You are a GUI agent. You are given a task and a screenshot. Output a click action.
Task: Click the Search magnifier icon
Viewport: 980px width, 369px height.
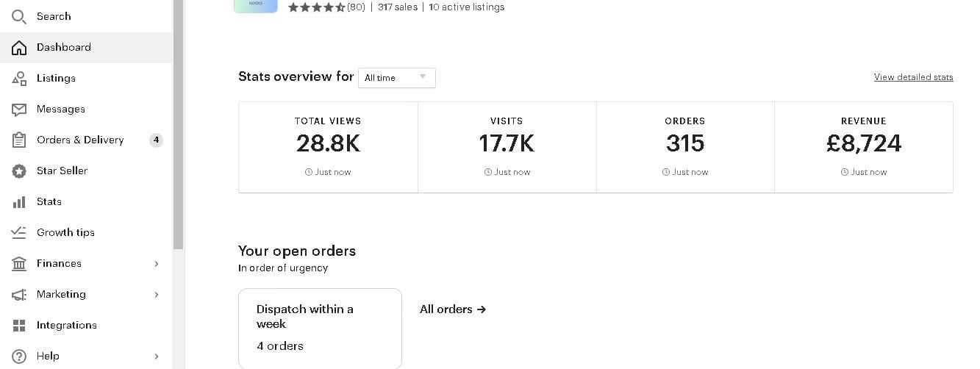tap(19, 16)
